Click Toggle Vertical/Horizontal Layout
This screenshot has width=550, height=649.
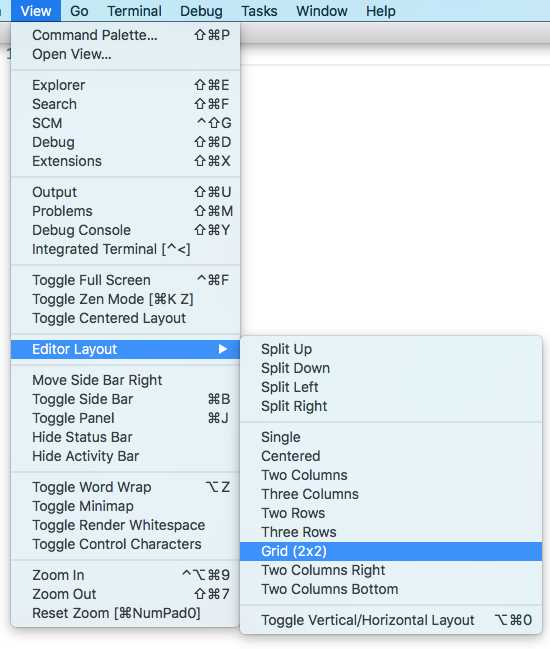tap(391, 620)
